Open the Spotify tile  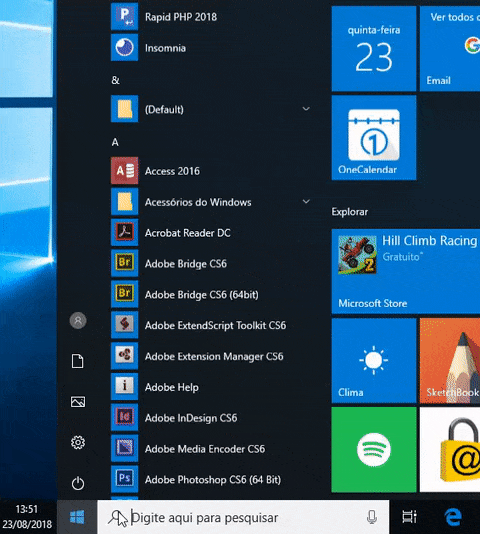click(374, 449)
